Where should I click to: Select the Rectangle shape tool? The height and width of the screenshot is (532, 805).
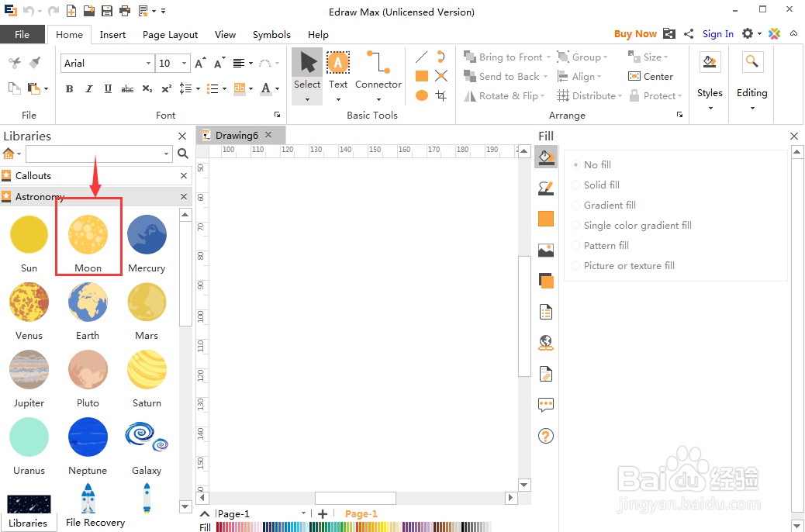421,76
